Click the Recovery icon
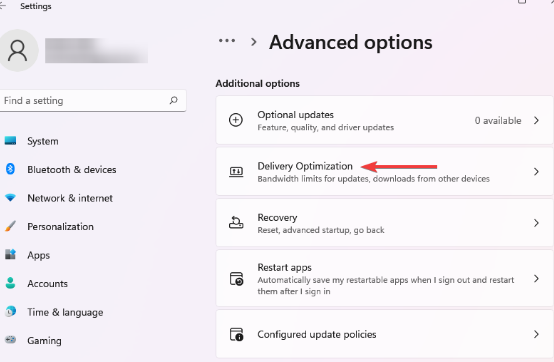 point(236,223)
